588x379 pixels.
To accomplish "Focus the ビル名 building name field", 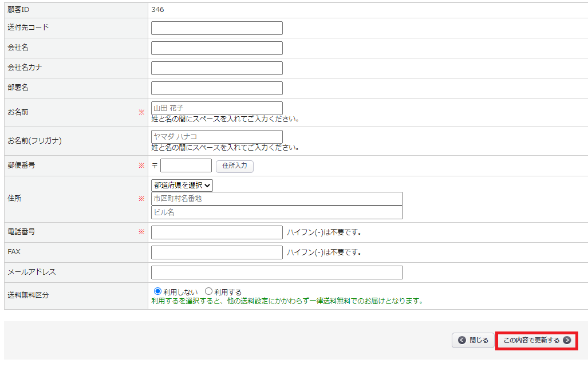I will [x=277, y=212].
